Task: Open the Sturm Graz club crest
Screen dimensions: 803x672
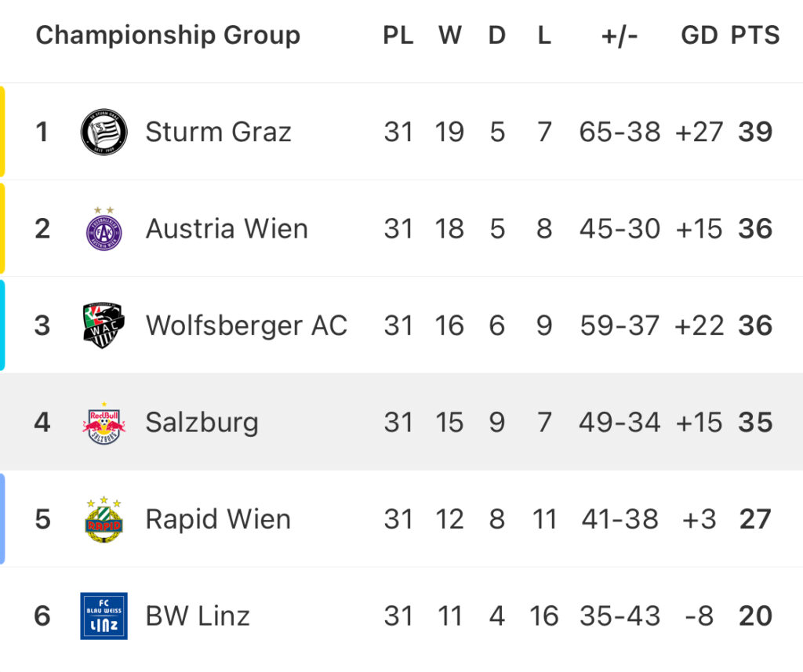Action: tap(104, 132)
